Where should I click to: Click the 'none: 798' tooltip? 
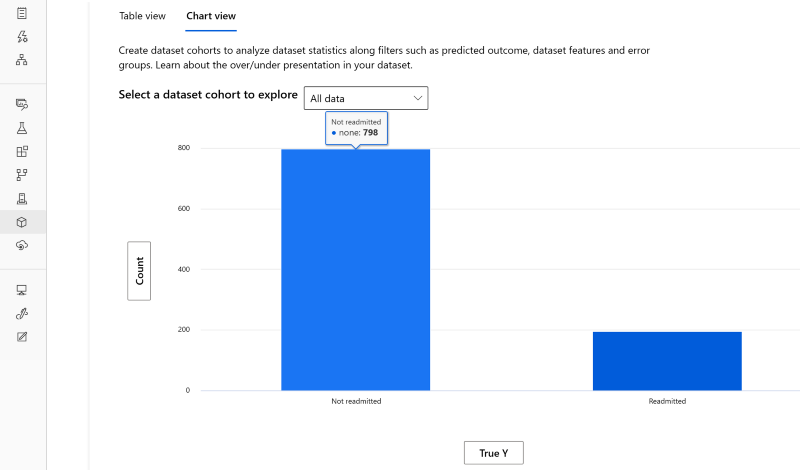[x=356, y=128]
